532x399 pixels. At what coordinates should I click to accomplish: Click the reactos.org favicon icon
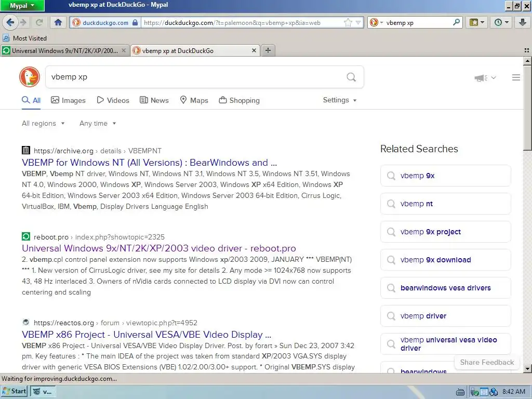pos(26,322)
